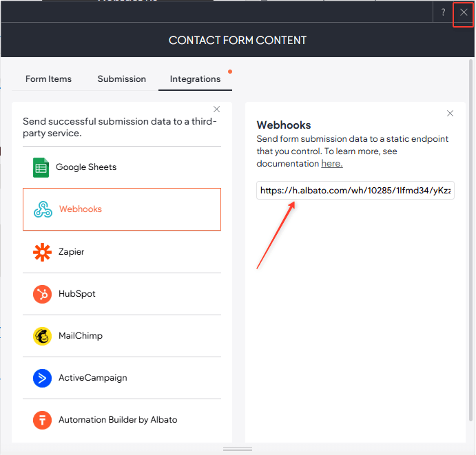Open the webhook documentation 'here' link

[x=332, y=164]
